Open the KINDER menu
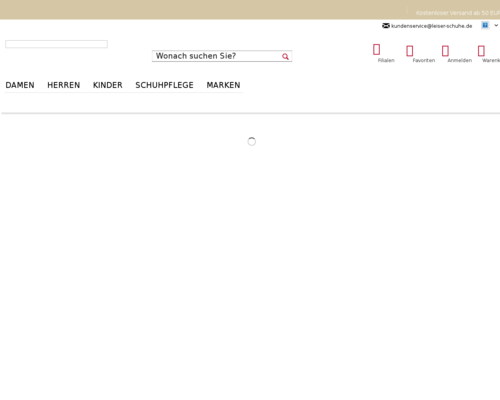This screenshot has height=400, width=500. (x=108, y=85)
